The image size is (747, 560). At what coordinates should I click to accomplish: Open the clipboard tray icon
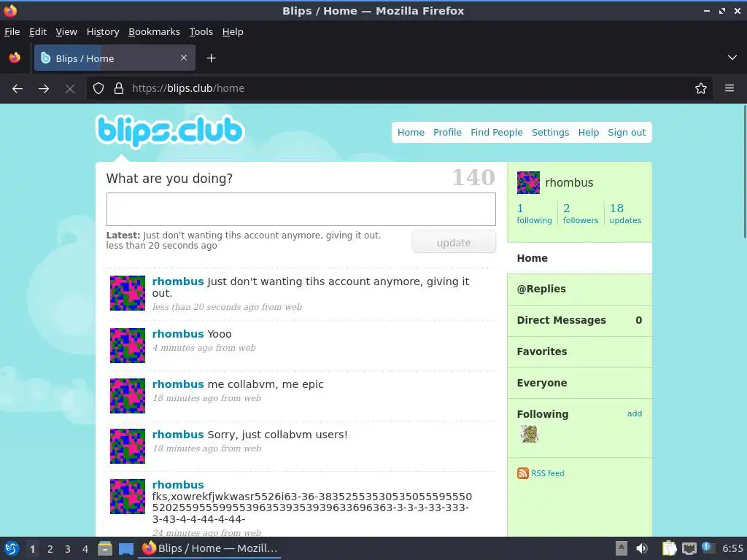pos(670,548)
